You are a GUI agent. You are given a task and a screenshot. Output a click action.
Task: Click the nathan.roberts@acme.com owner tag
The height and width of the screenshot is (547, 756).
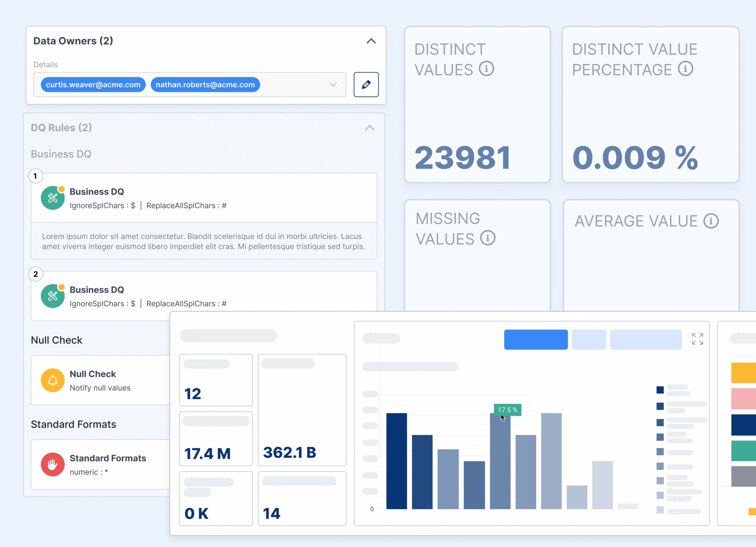click(205, 85)
